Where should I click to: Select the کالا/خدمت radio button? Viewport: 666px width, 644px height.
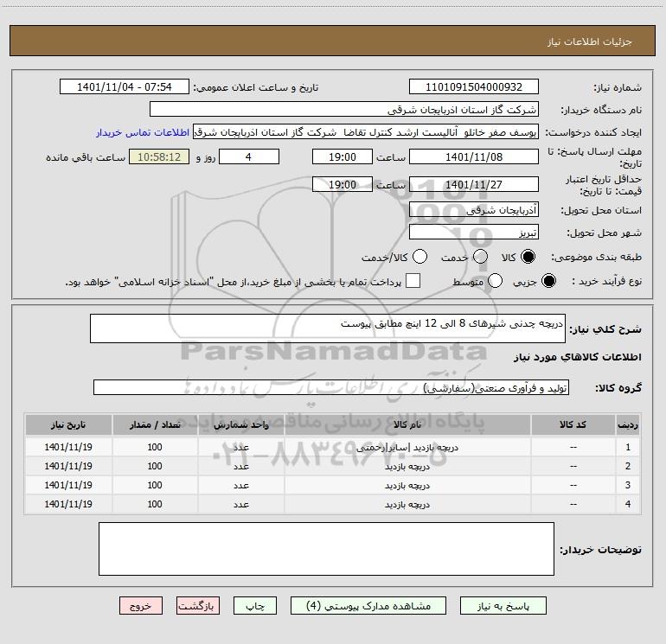tap(419, 257)
